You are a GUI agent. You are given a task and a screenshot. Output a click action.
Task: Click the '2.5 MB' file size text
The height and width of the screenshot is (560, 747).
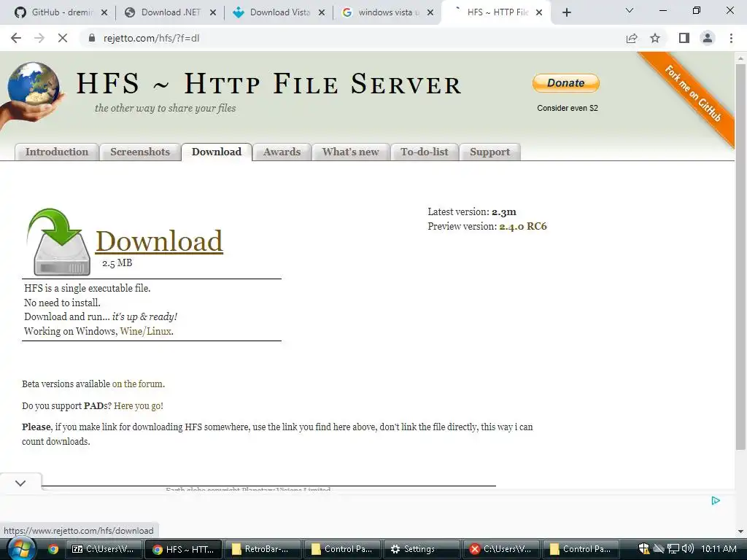tap(117, 262)
